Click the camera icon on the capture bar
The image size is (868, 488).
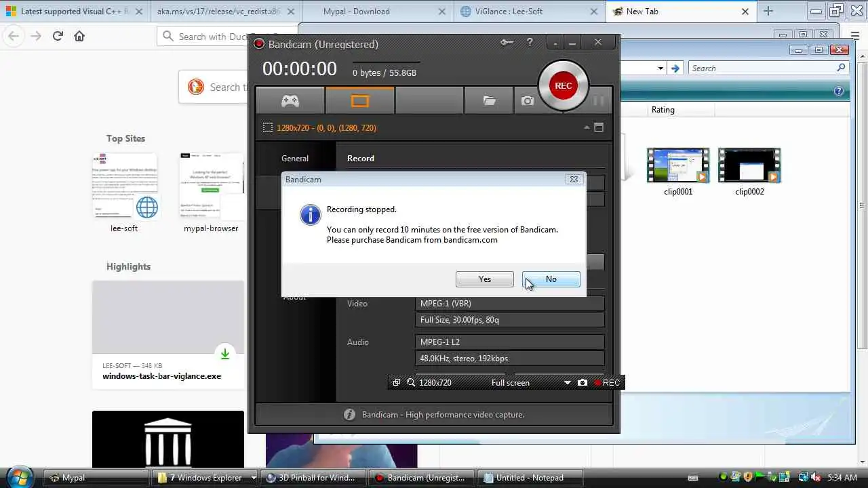point(583,383)
